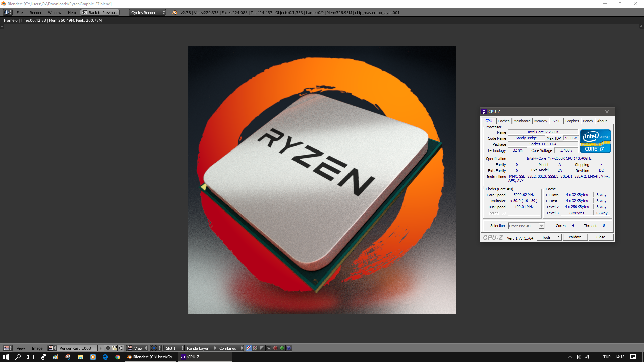This screenshot has height=362, width=644.
Task: Open the Info editor type selector
Action: 8,12
